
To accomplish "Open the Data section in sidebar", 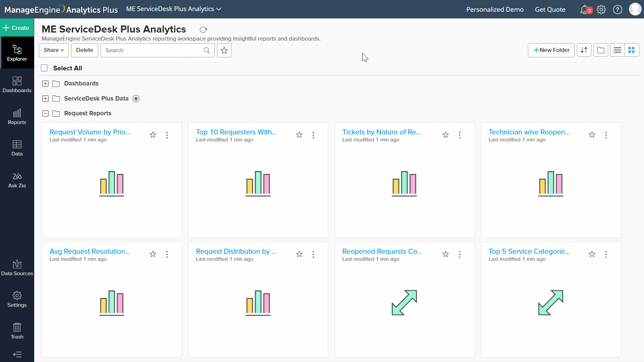I will 17,148.
